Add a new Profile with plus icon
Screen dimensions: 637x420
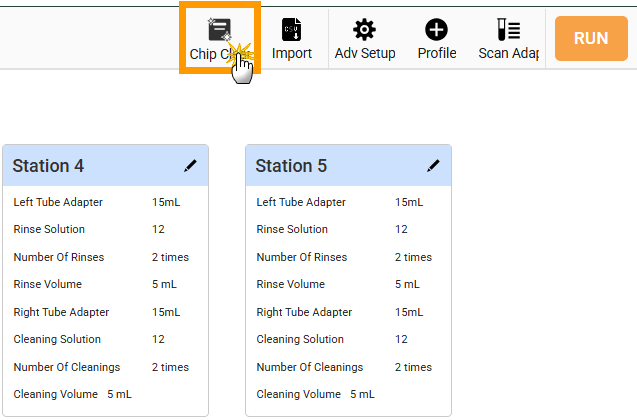[x=437, y=37]
